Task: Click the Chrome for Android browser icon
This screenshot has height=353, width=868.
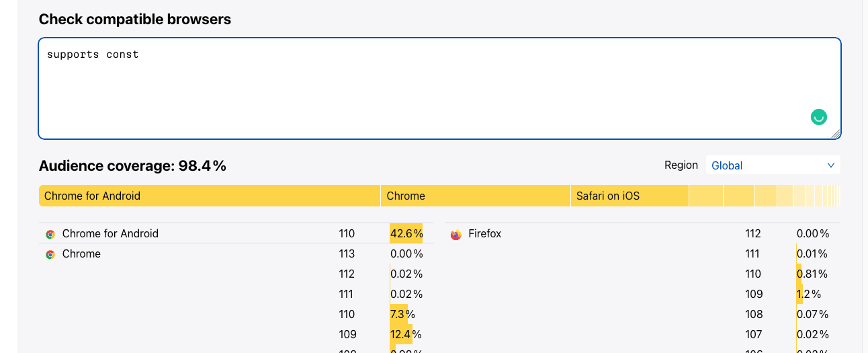Action: 50,235
